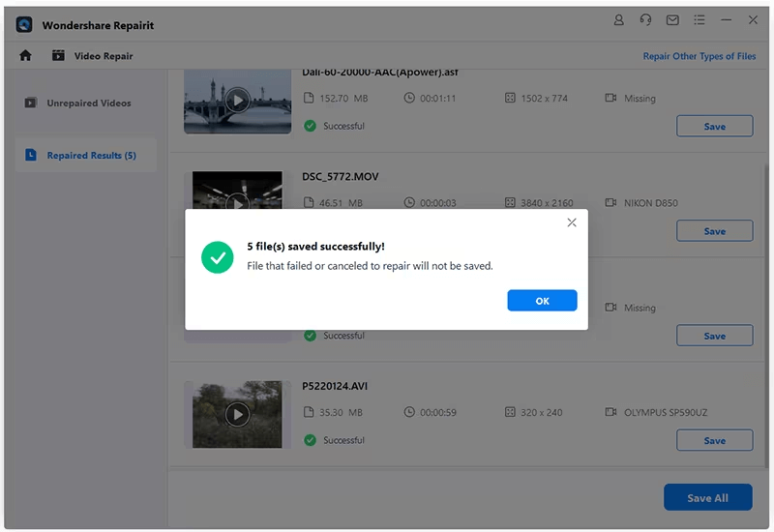Click OK in the success dialog
This screenshot has width=774, height=532.
tap(542, 301)
